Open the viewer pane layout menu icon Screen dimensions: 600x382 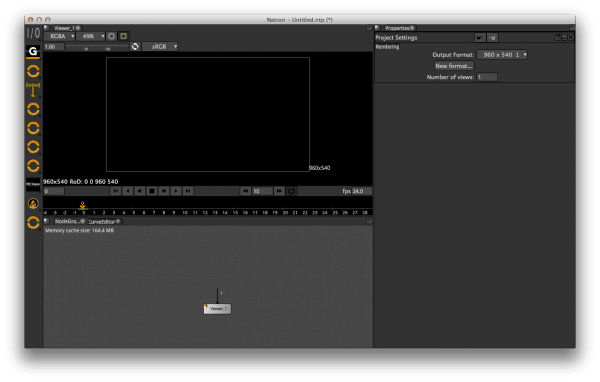[x=46, y=28]
